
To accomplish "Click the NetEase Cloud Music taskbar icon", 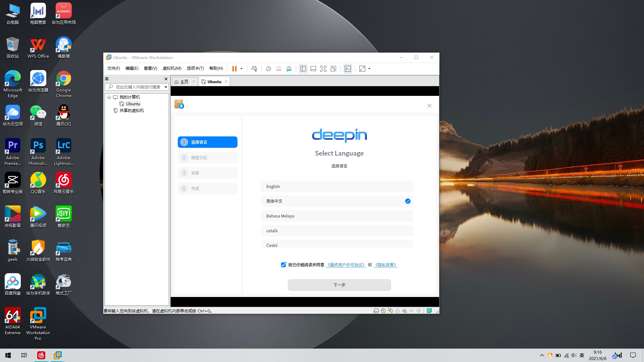I will [x=41, y=355].
